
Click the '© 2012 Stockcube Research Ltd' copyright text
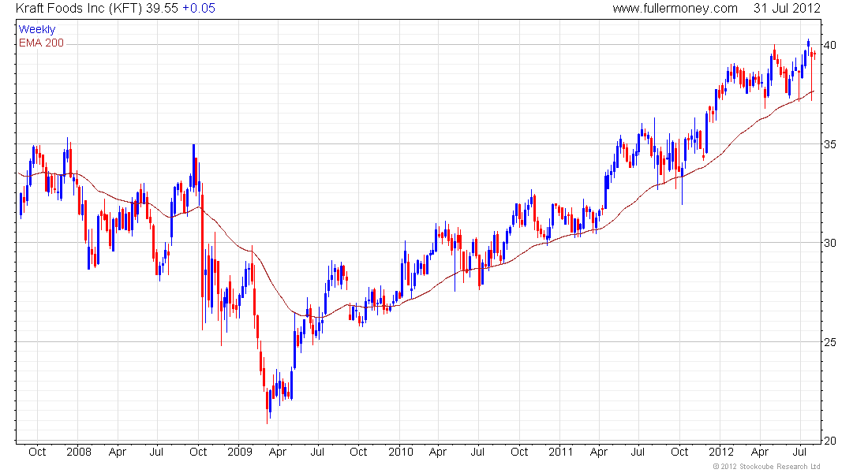(x=767, y=467)
